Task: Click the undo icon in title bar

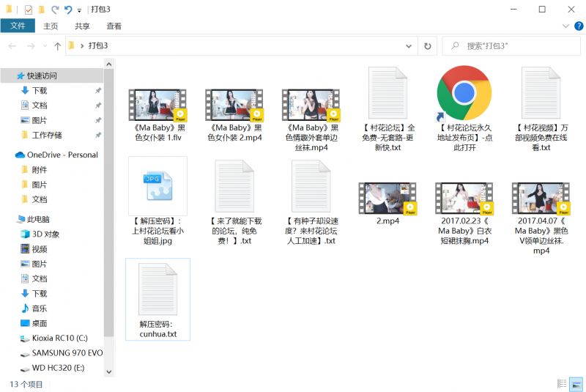Action: [67, 10]
